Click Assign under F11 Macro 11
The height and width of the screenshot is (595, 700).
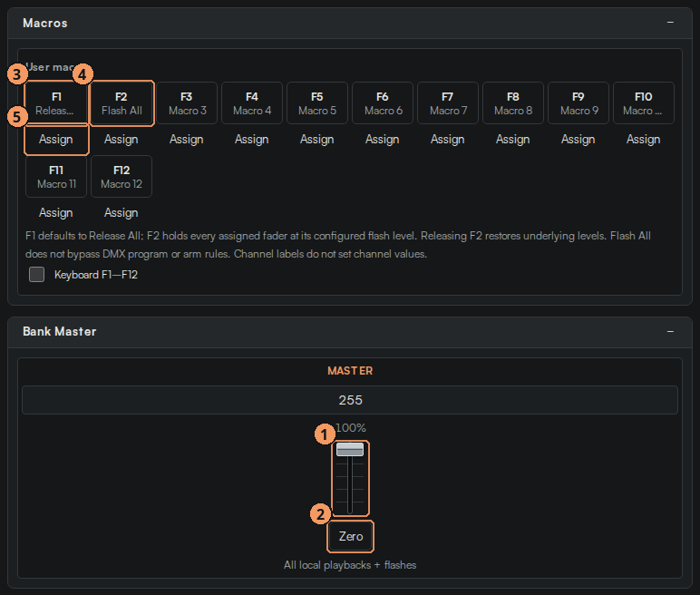tap(56, 212)
